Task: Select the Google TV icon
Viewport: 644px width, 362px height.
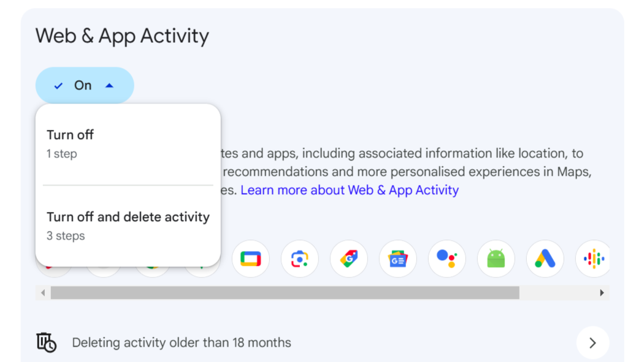Action: (x=250, y=258)
